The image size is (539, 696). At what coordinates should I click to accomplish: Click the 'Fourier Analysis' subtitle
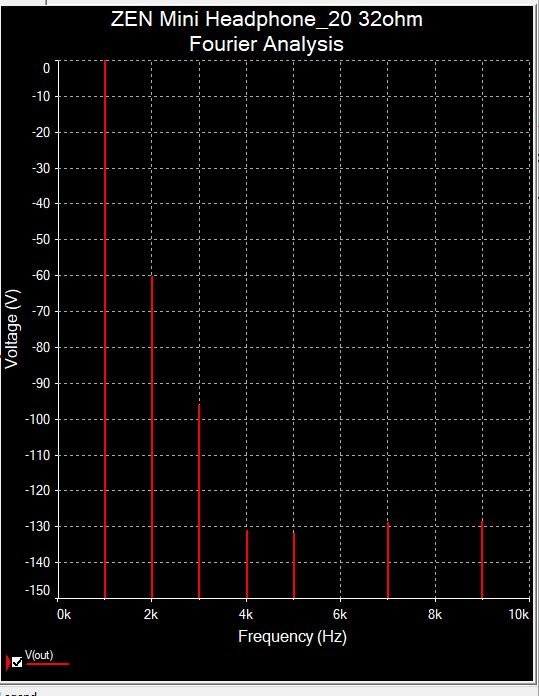coord(266,44)
